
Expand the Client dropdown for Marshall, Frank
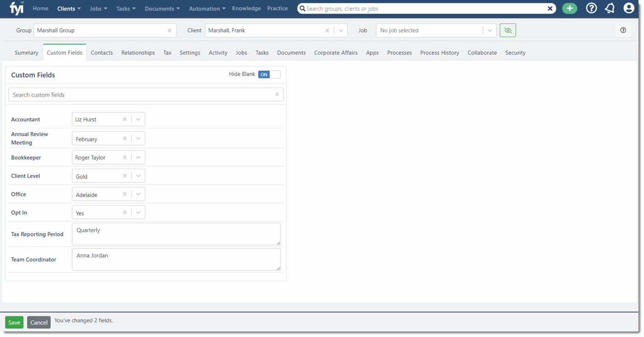click(x=340, y=30)
